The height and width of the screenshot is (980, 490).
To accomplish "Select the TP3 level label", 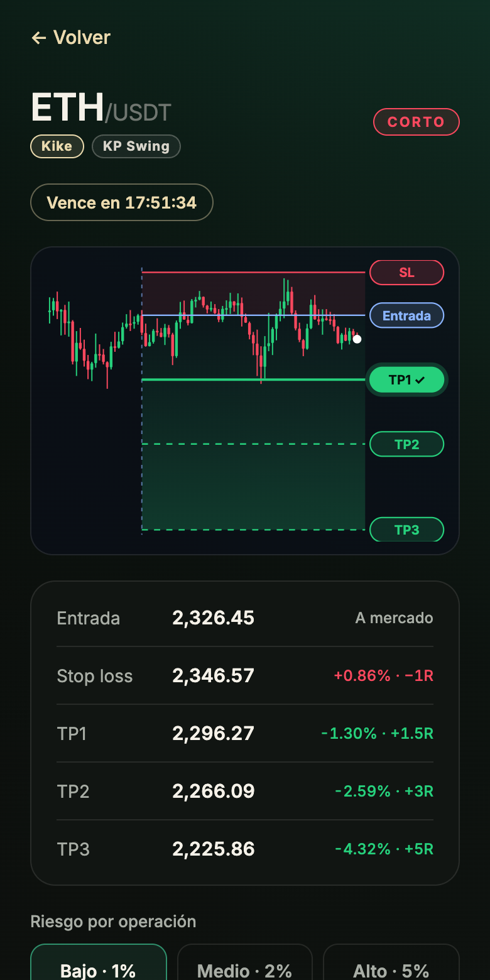I will [x=407, y=530].
